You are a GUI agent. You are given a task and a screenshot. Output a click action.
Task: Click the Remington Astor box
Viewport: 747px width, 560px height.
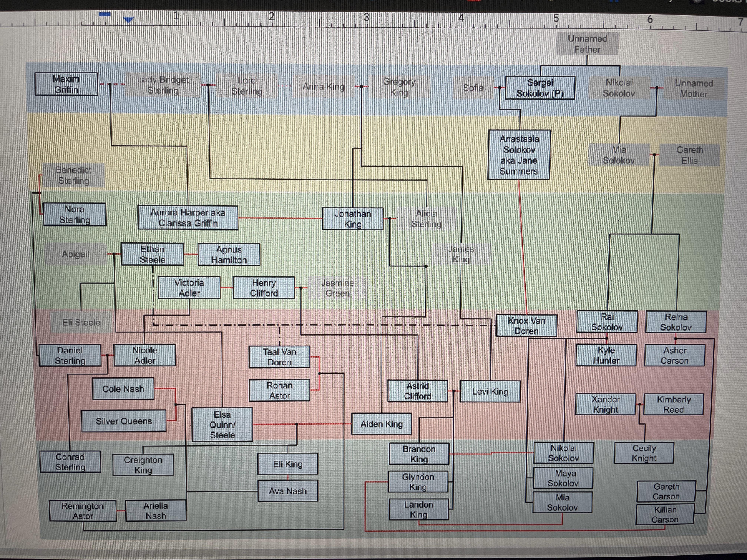[83, 511]
